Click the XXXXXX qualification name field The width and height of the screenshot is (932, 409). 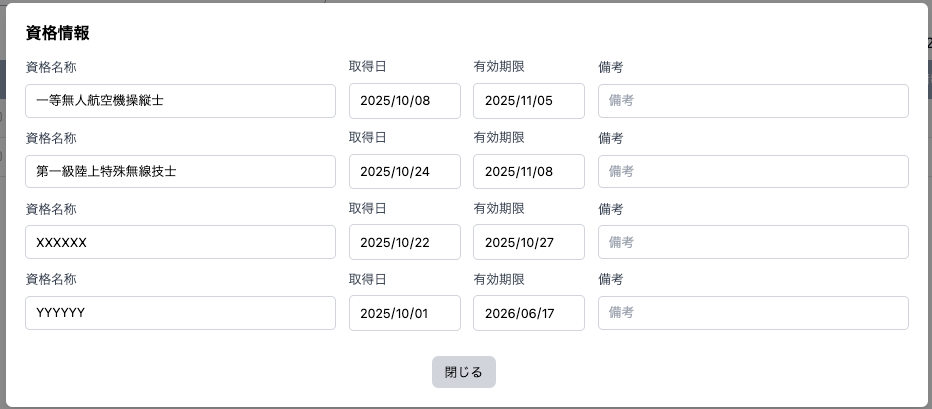[x=180, y=242]
